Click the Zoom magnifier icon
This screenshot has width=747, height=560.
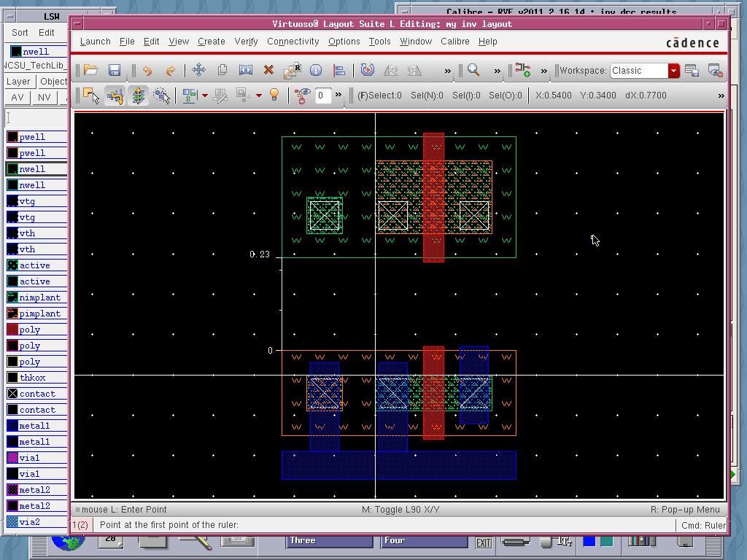[473, 70]
